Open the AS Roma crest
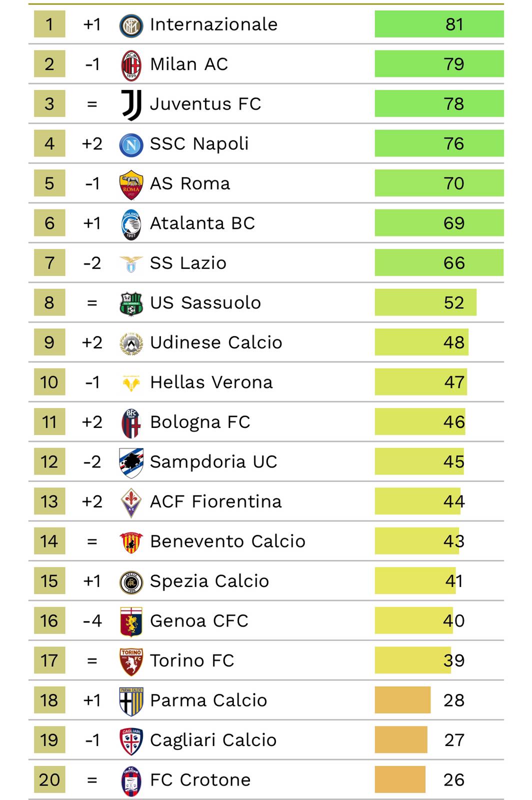 (131, 184)
